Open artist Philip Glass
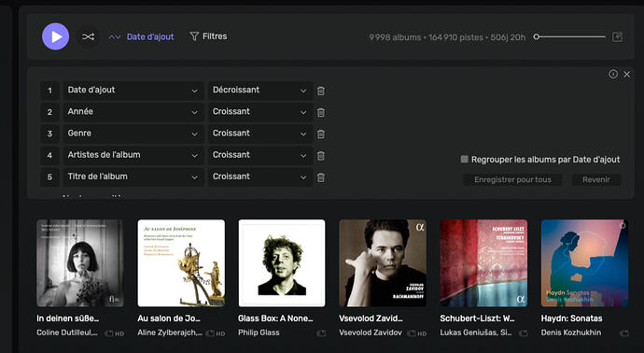The height and width of the screenshot is (353, 644). pos(259,332)
